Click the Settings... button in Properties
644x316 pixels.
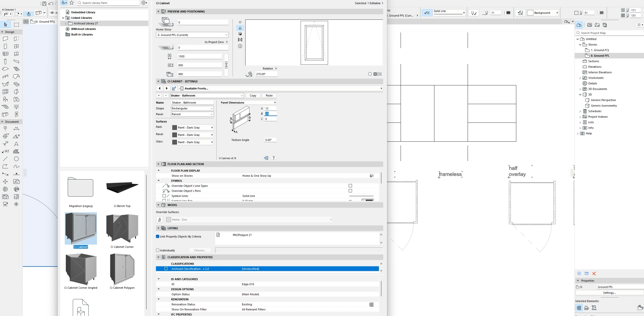[609, 293]
